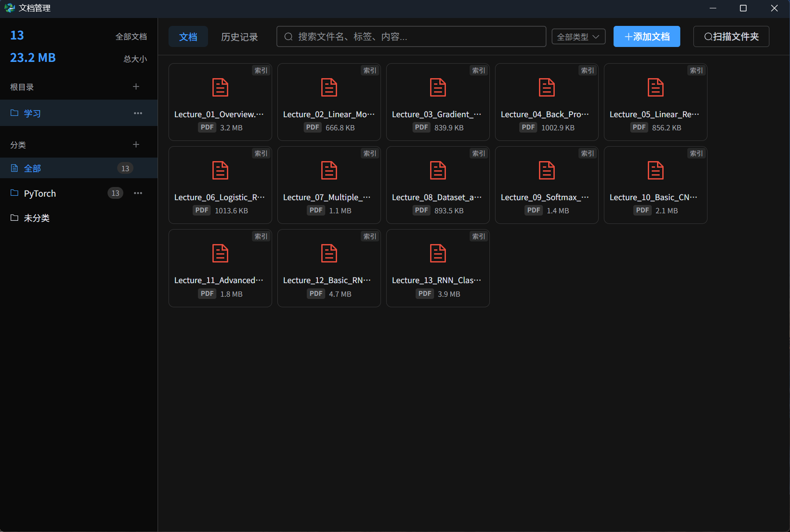Image resolution: width=790 pixels, height=532 pixels.
Task: Click the 索引 badge on Lecture_10_Basic_CN card
Action: coord(697,153)
